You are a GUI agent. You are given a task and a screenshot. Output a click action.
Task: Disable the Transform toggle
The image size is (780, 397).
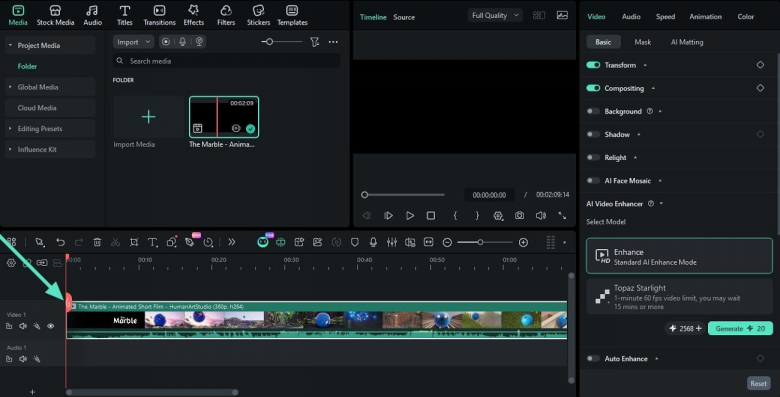(x=593, y=65)
